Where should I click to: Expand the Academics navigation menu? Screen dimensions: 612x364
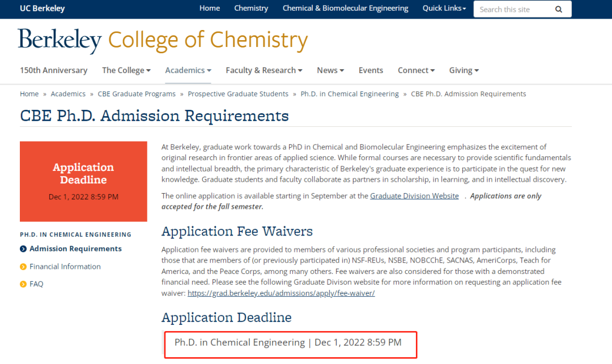(188, 70)
